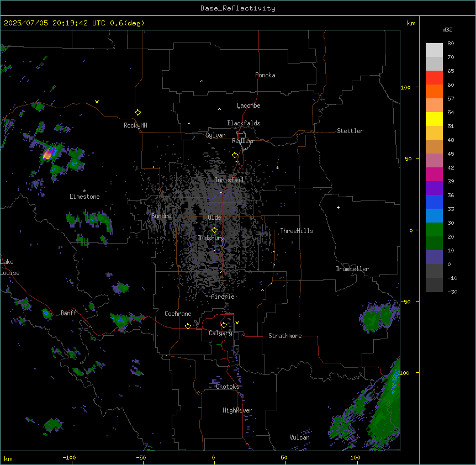The image size is (476, 465).
Task: Click the yellow V marker east of Calgary
Action: pos(237,323)
